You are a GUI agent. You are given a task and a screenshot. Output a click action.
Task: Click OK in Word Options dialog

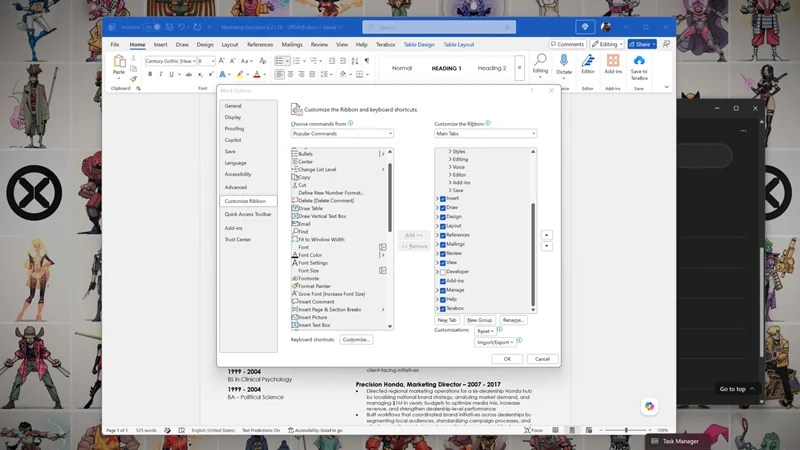pyautogui.click(x=507, y=359)
